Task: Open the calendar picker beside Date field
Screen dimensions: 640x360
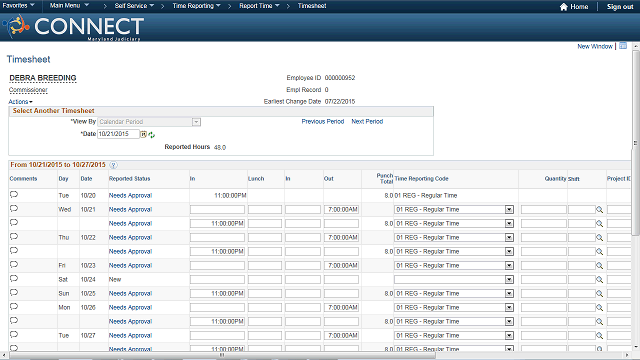Action: pyautogui.click(x=144, y=134)
